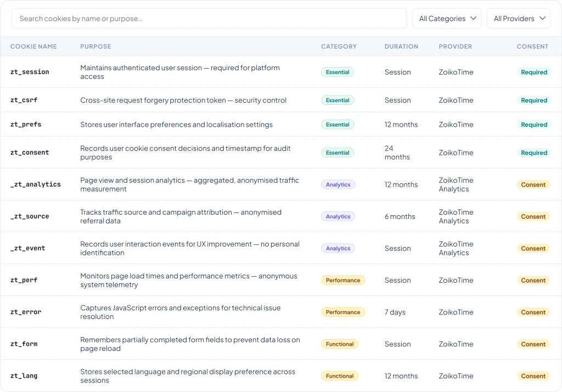Image resolution: width=562 pixels, height=392 pixels.
Task: Click the Functional badge for zt_form
Action: tap(340, 344)
